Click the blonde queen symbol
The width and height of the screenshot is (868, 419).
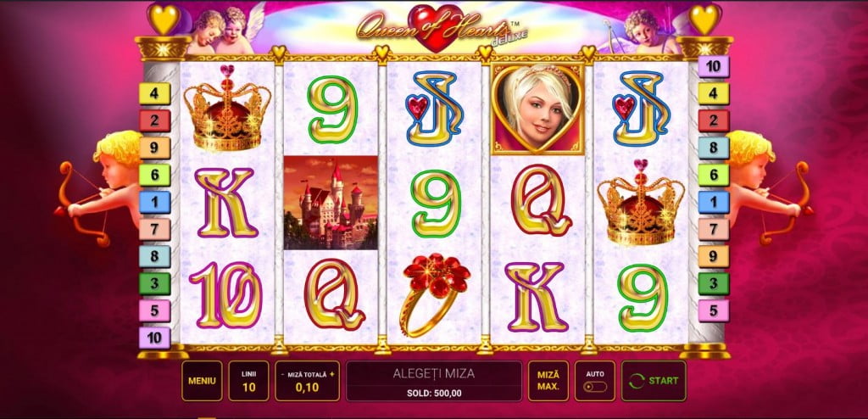(x=537, y=109)
